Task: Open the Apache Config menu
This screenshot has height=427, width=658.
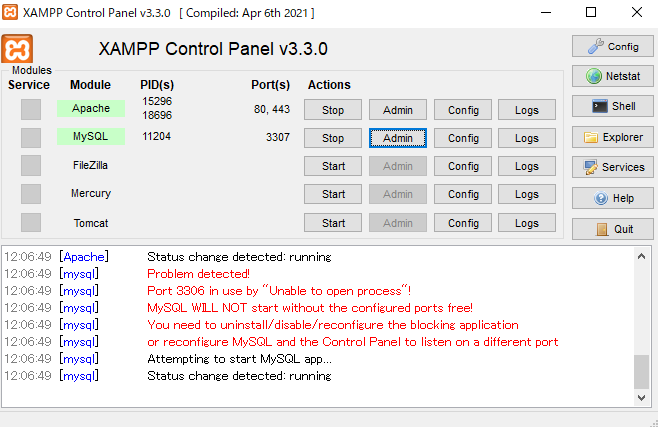Action: (x=463, y=110)
